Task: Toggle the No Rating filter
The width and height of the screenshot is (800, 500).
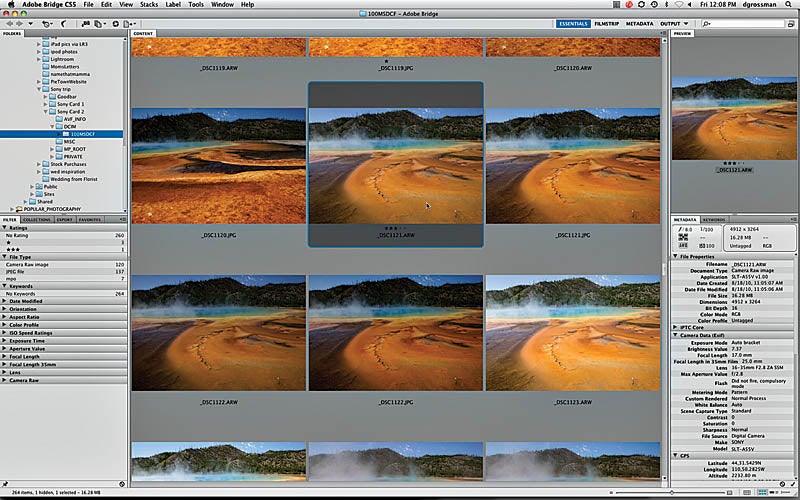Action: click(x=64, y=236)
